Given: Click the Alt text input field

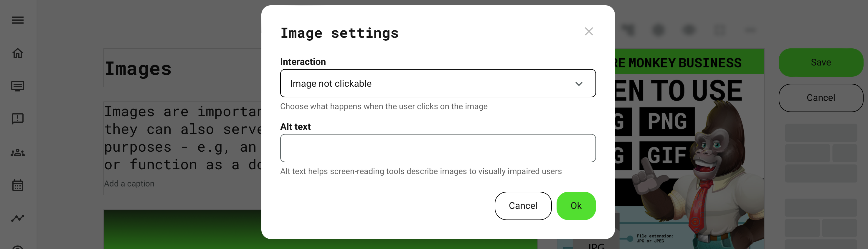Looking at the screenshot, I should 437,148.
